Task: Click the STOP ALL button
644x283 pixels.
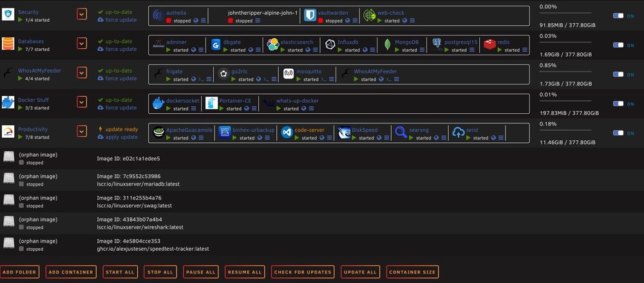Action: click(x=160, y=272)
